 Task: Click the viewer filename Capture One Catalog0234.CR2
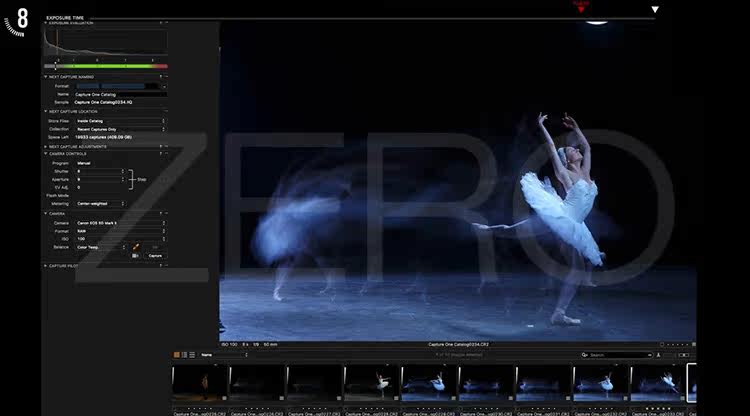(458, 344)
